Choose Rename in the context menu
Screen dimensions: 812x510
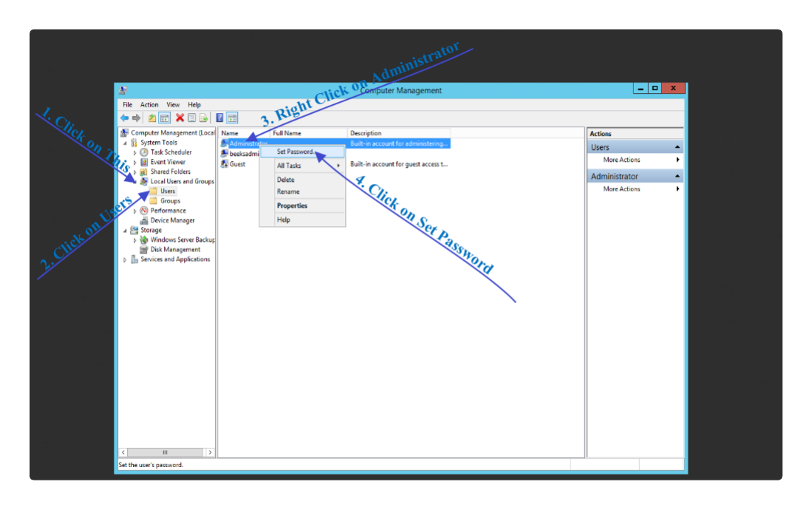(302, 191)
